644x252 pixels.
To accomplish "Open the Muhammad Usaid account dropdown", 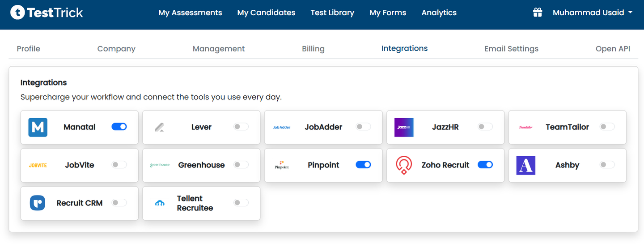I will pos(593,13).
